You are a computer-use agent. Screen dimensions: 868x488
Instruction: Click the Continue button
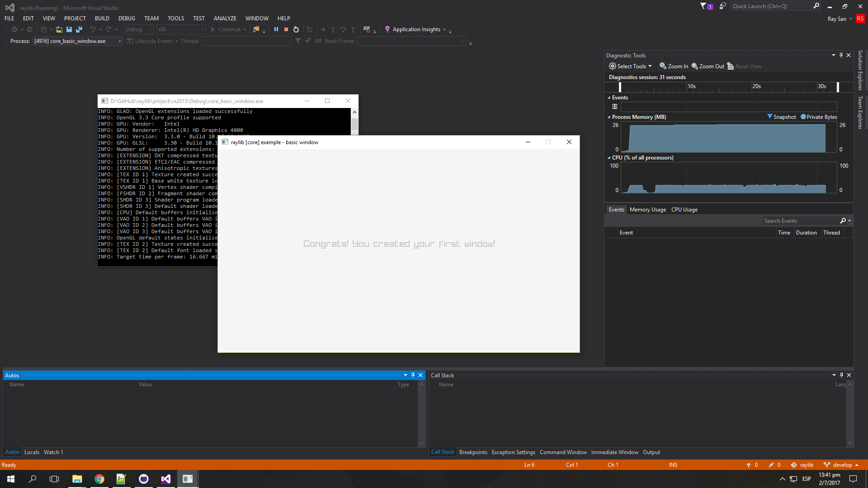[228, 29]
